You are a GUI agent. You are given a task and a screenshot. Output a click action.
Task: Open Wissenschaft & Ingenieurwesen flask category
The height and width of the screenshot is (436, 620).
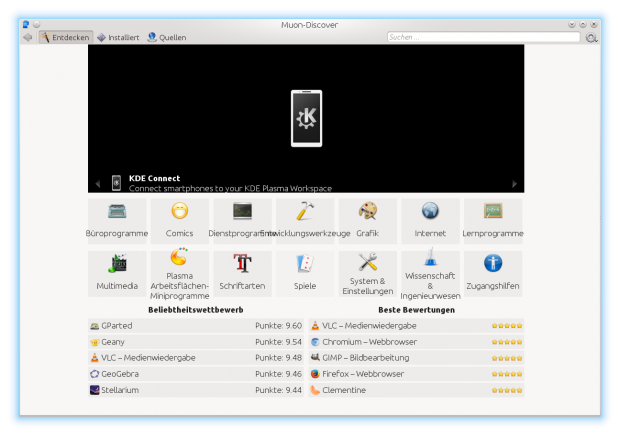pyautogui.click(x=430, y=274)
